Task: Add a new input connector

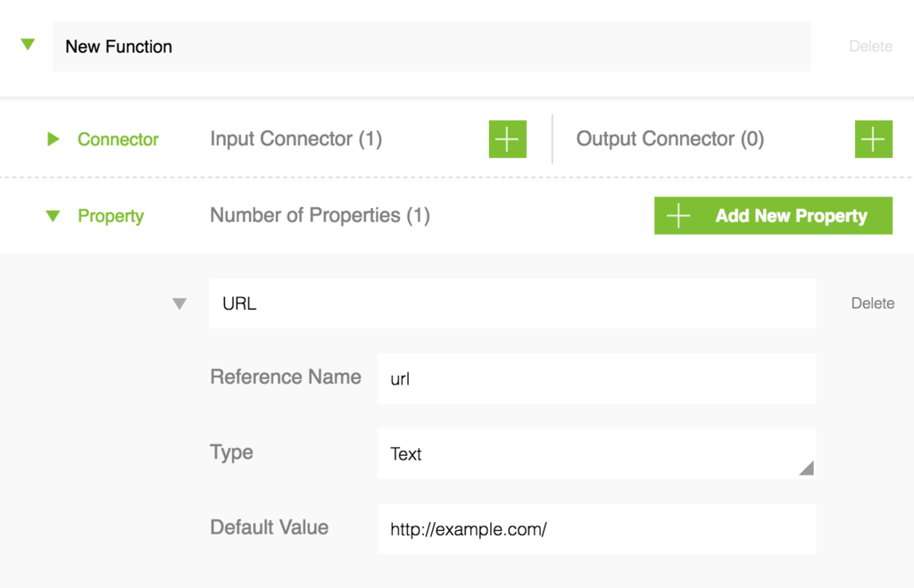Action: pyautogui.click(x=507, y=139)
